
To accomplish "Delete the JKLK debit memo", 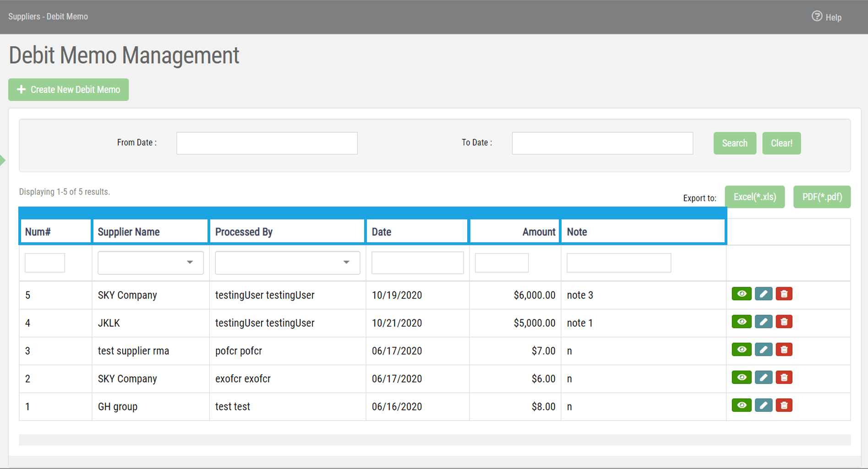I will (784, 322).
